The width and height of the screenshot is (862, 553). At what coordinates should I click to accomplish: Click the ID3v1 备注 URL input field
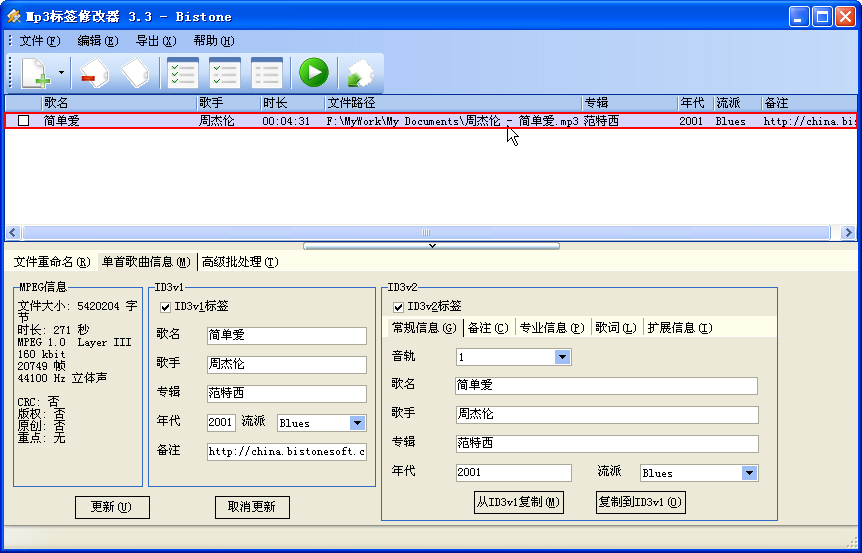point(286,452)
